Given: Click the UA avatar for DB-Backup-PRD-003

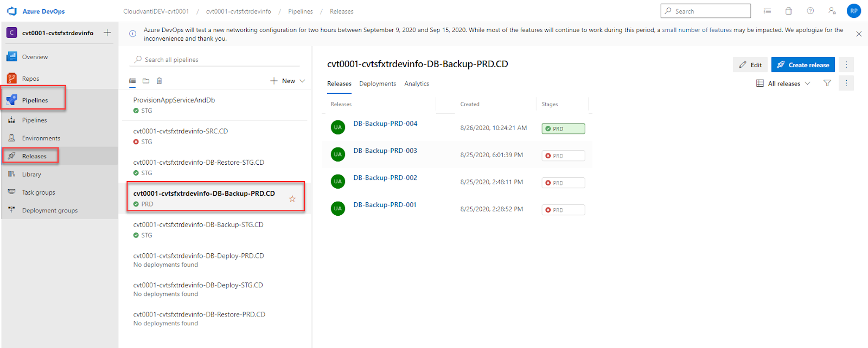Looking at the screenshot, I should pyautogui.click(x=338, y=154).
